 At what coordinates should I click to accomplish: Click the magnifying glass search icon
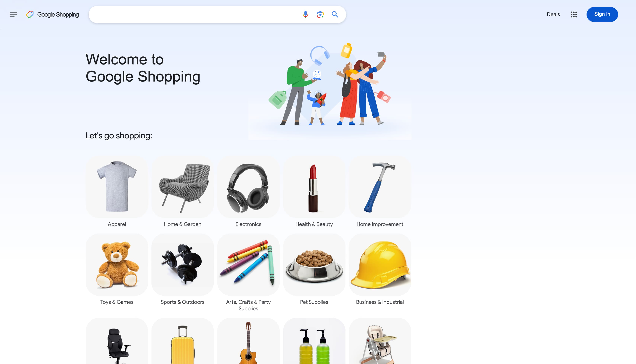(335, 14)
